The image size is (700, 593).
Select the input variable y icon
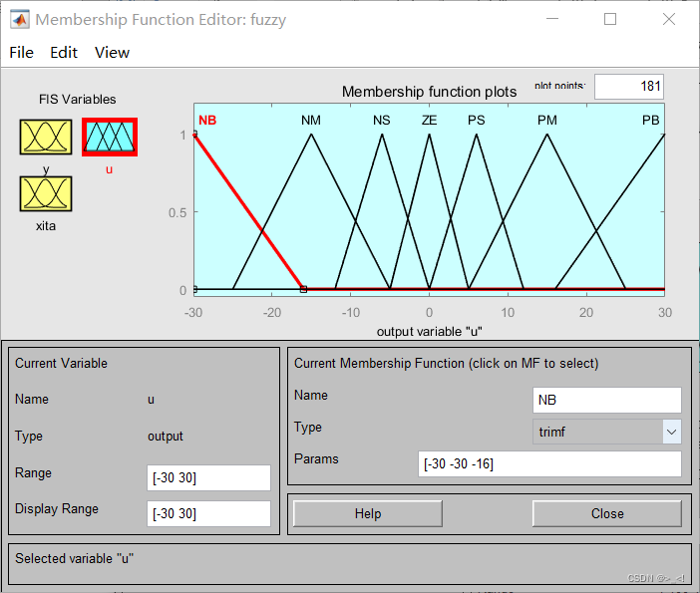[x=46, y=137]
